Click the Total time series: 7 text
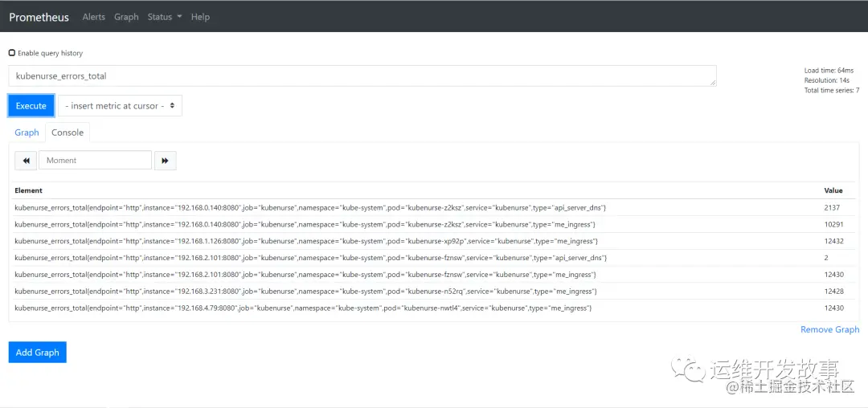The width and height of the screenshot is (868, 408). pos(832,90)
